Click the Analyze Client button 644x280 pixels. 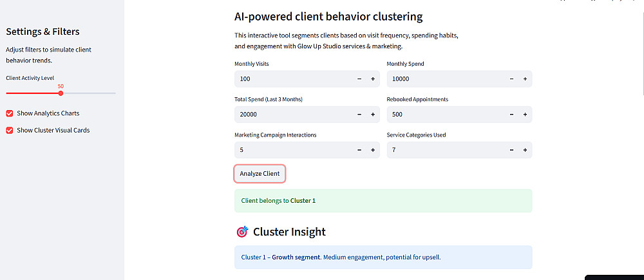(260, 174)
